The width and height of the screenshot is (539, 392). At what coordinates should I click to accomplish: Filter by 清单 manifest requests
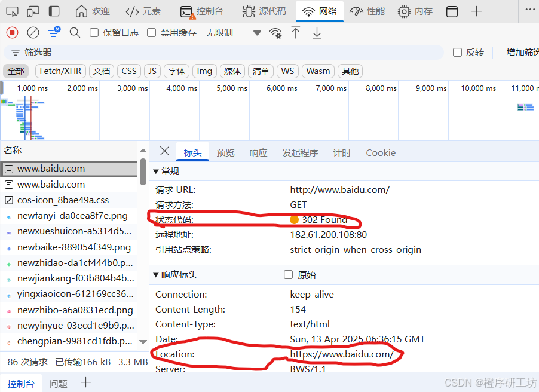pos(261,71)
